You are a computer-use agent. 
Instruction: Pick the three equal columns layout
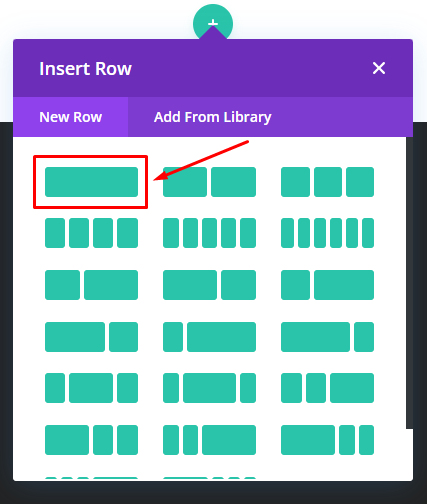pos(327,182)
